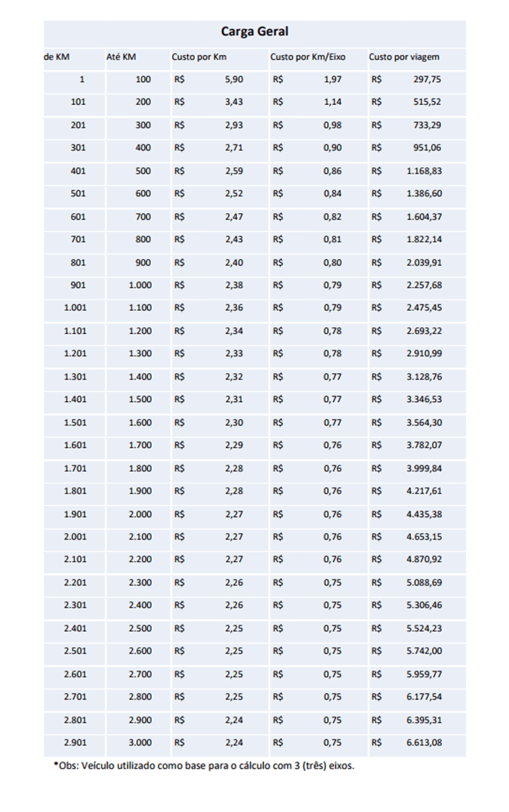Click the trip cost value 5.742,00
This screenshot has width=509, height=812.
(424, 651)
